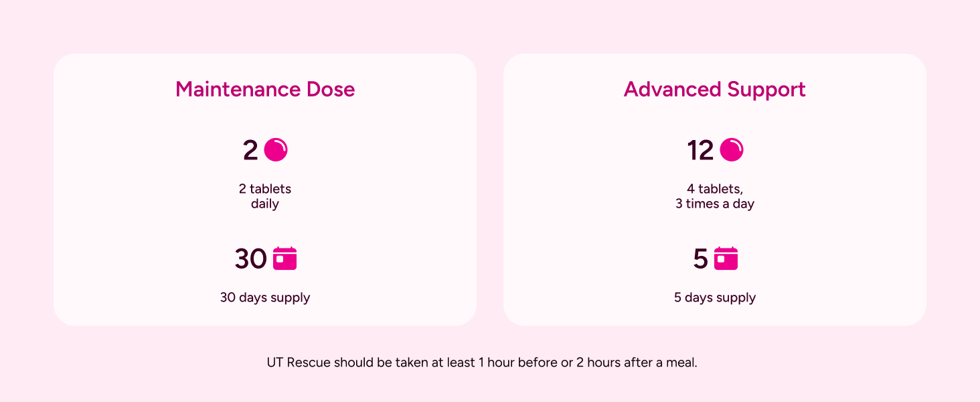The width and height of the screenshot is (980, 402).
Task: Select the large number 30 days count
Action: [251, 259]
